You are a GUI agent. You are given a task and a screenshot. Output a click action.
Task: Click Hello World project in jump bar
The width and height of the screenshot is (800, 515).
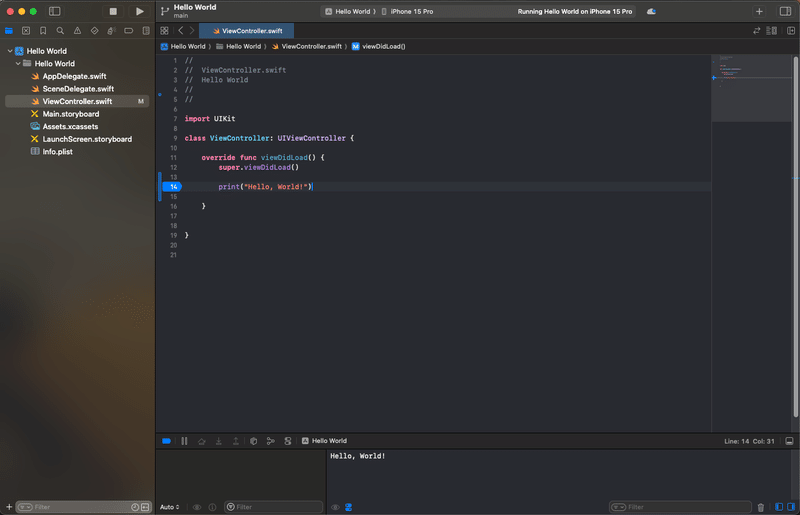183,46
